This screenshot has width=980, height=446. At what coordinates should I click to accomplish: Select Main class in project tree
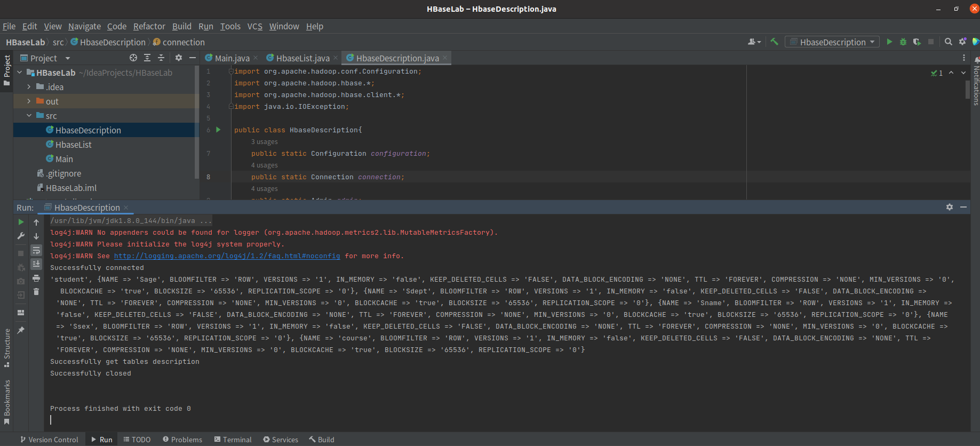(x=63, y=159)
